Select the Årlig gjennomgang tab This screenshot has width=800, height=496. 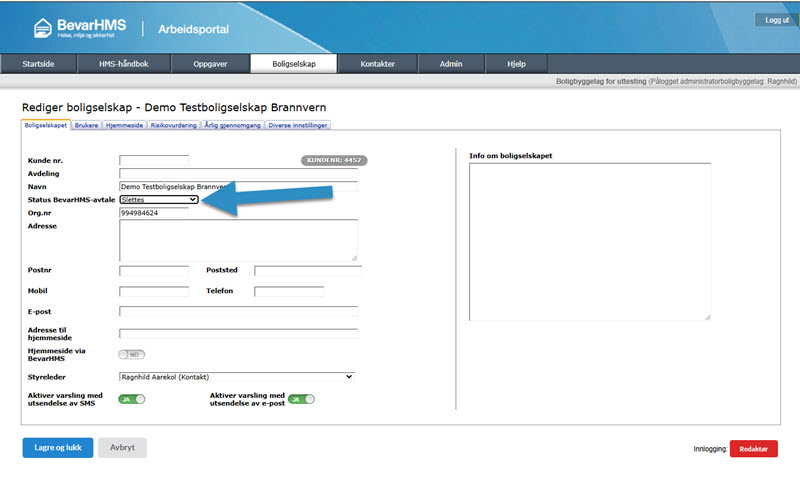(x=233, y=126)
